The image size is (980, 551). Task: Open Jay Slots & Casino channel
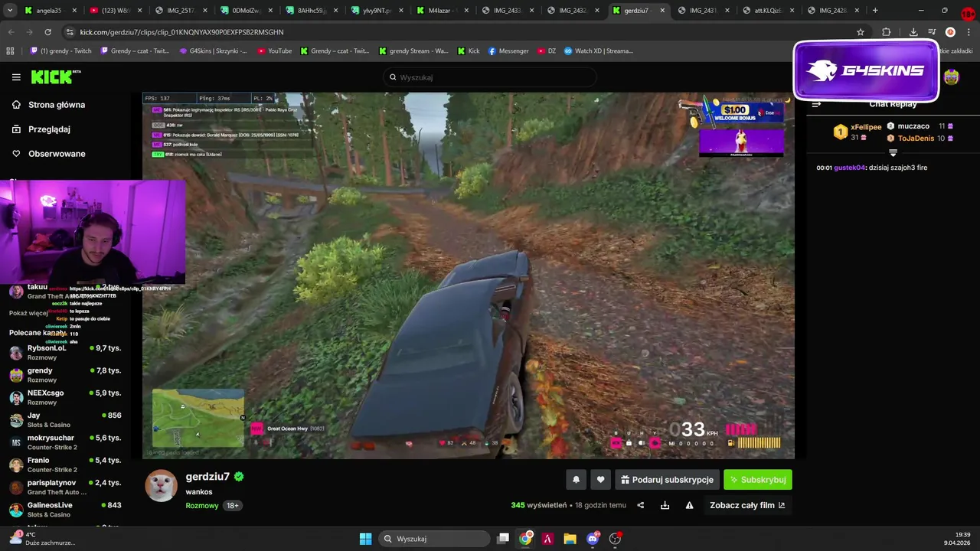pyautogui.click(x=65, y=419)
